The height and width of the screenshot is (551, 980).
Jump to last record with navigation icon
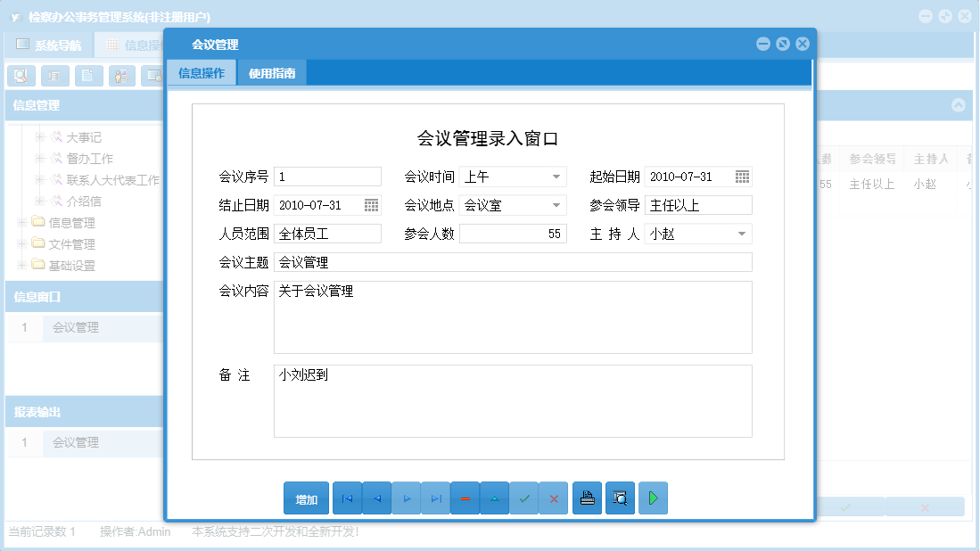435,498
